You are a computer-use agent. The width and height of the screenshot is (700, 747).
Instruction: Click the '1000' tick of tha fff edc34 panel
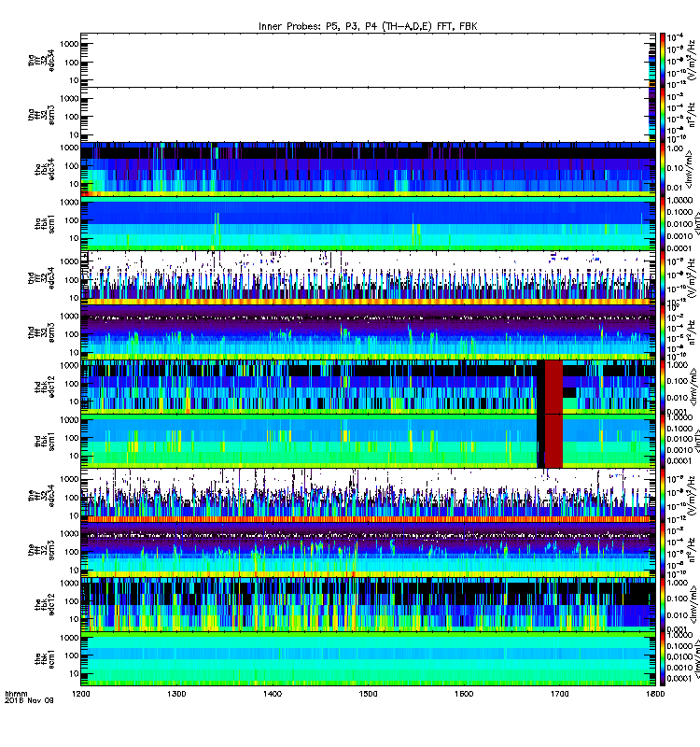[69, 44]
